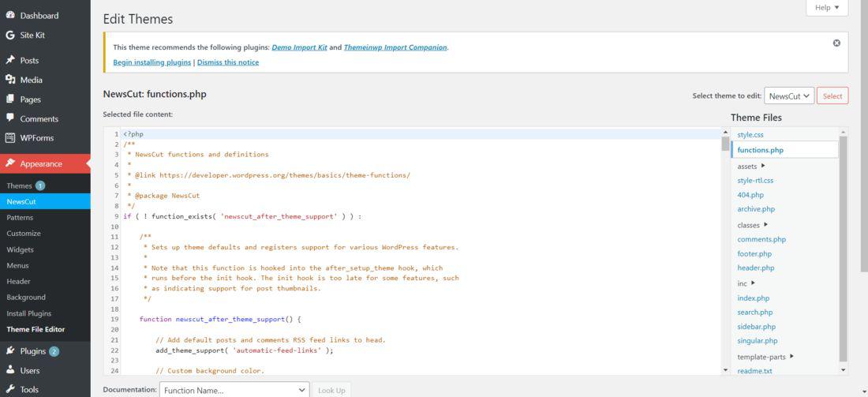This screenshot has width=868, height=397.
Task: Click the Posts pushpin icon
Action: (10, 60)
